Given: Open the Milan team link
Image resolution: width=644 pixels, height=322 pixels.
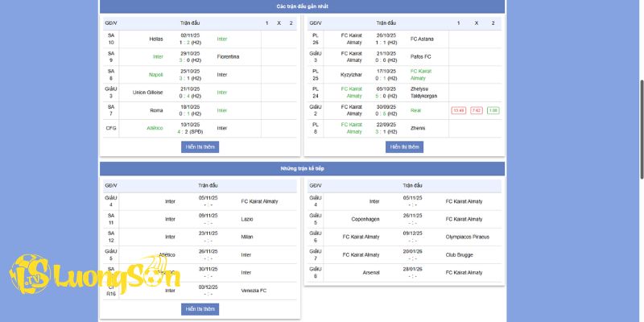Looking at the screenshot, I should click(x=248, y=237).
